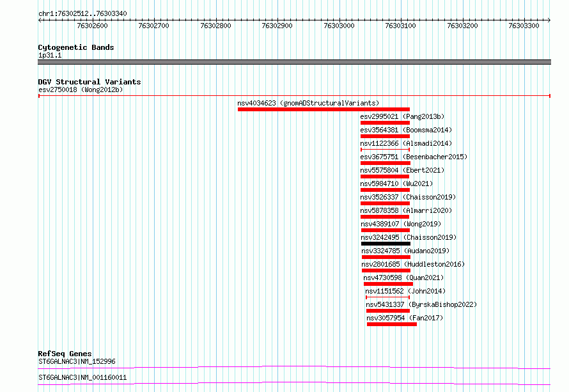Click the RefSeq Genes track title

[x=65, y=354]
